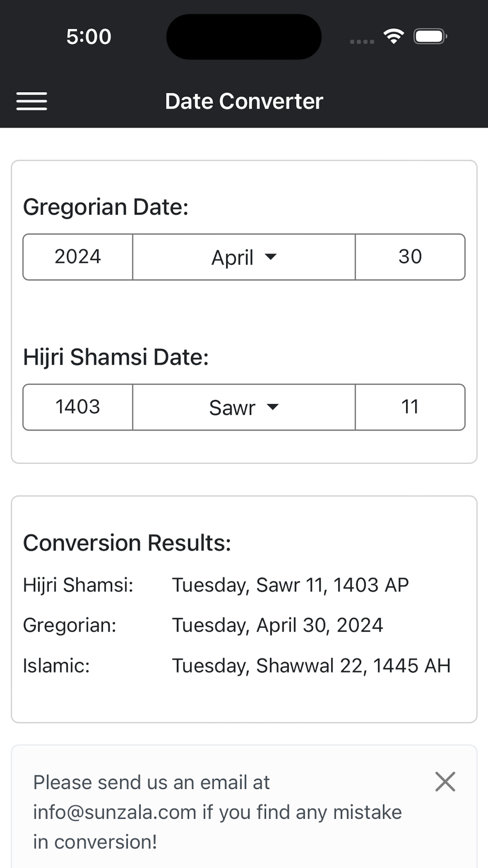Tap the Conversion Results heading

[x=127, y=543]
